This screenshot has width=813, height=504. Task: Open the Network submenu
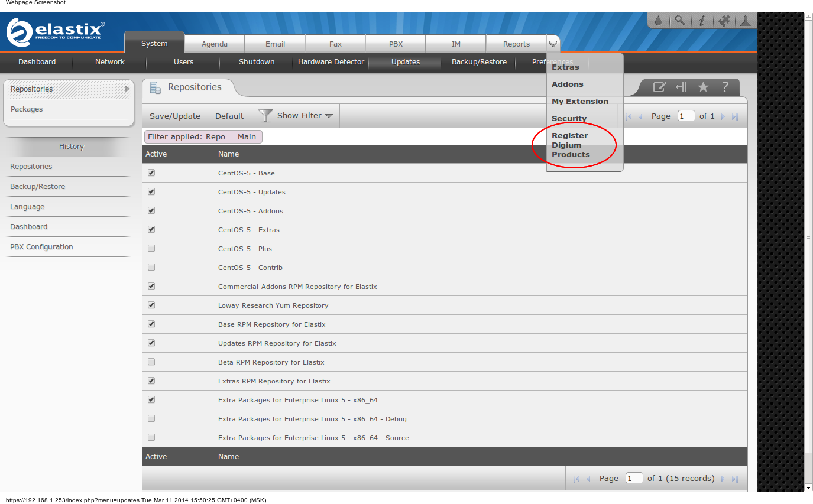pyautogui.click(x=110, y=62)
